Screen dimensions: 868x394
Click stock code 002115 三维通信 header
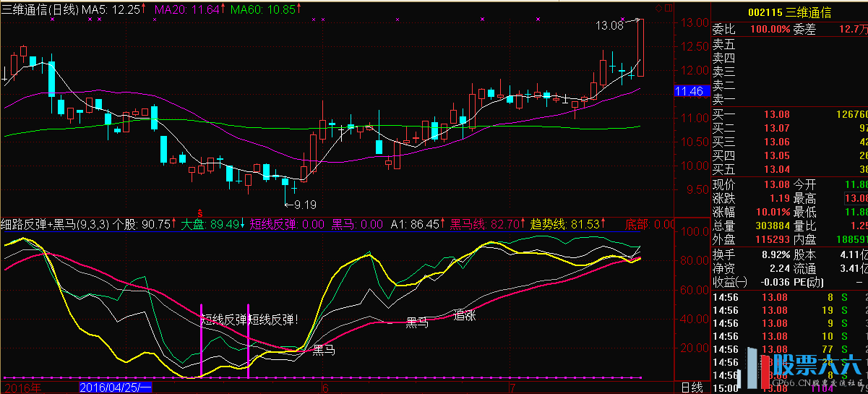[x=788, y=12]
